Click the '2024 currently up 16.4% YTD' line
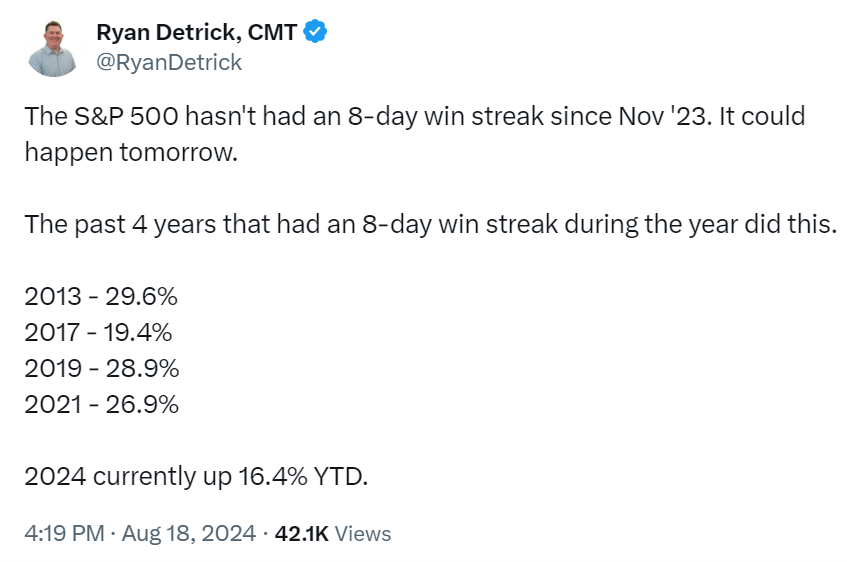The image size is (847, 562). coord(196,477)
